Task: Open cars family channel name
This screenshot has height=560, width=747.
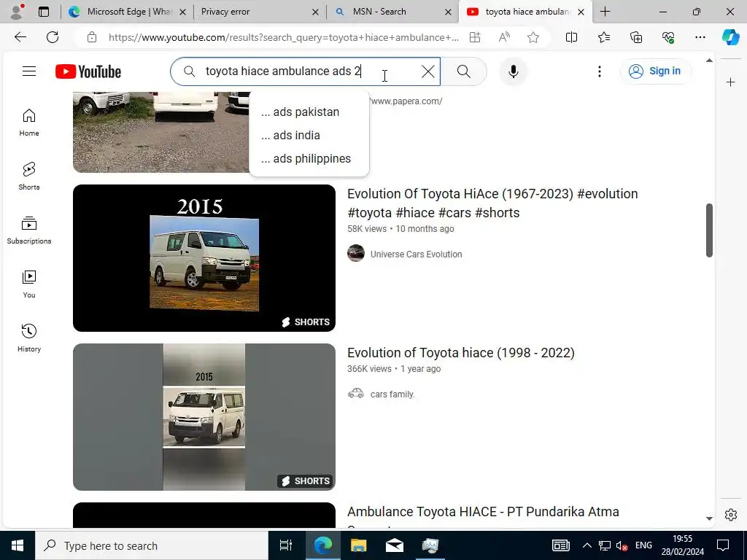Action: (392, 394)
